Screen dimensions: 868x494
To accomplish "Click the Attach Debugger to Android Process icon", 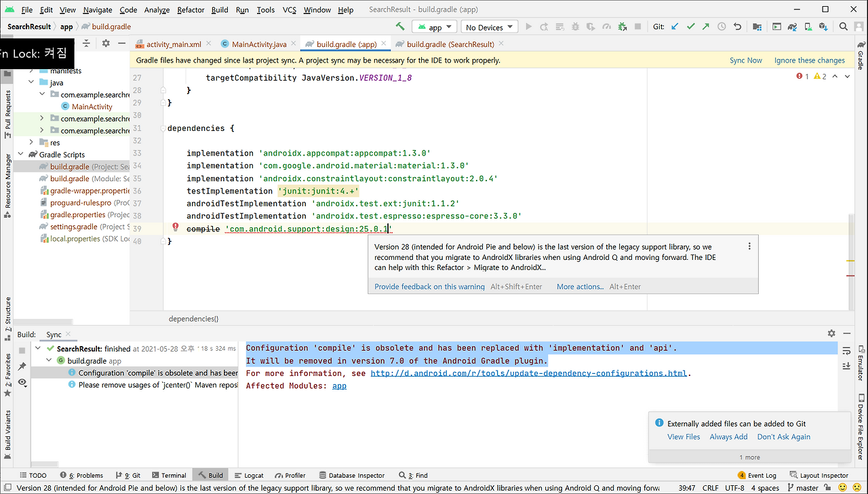I will pos(622,27).
